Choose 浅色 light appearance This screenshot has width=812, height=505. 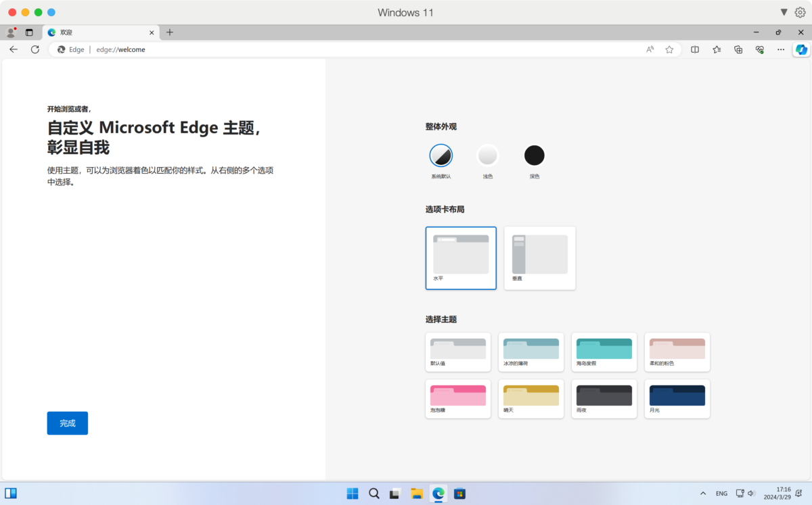pyautogui.click(x=487, y=155)
